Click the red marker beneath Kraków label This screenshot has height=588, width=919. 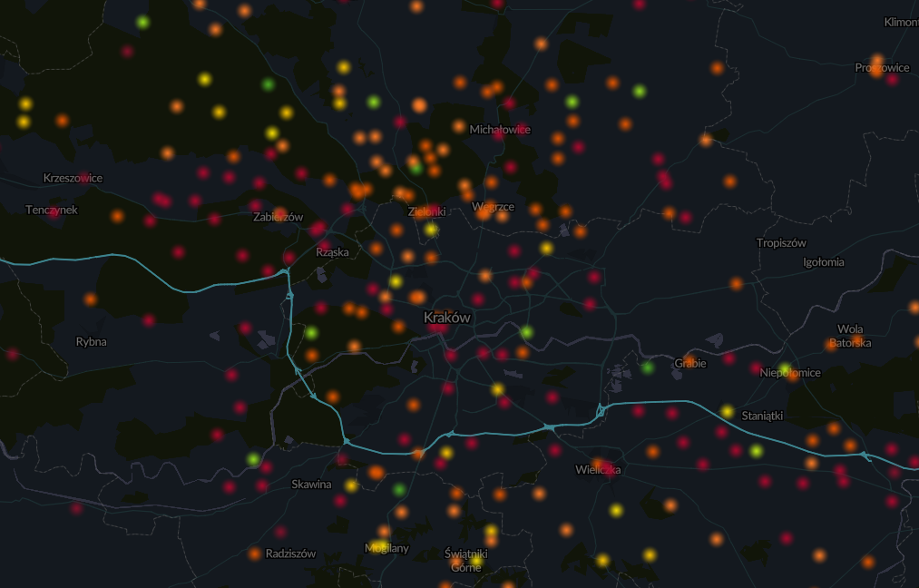440,329
